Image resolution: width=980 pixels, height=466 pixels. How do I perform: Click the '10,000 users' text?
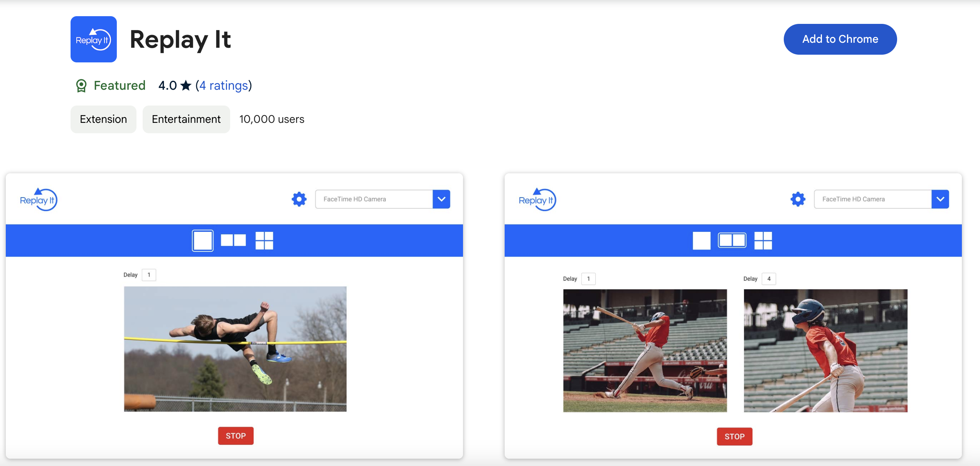[x=272, y=119]
